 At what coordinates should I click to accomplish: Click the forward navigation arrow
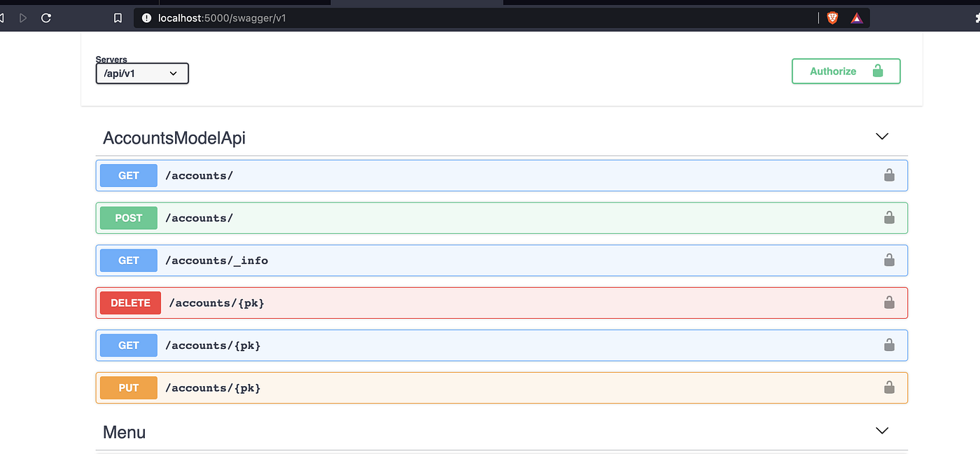pyautogui.click(x=23, y=18)
